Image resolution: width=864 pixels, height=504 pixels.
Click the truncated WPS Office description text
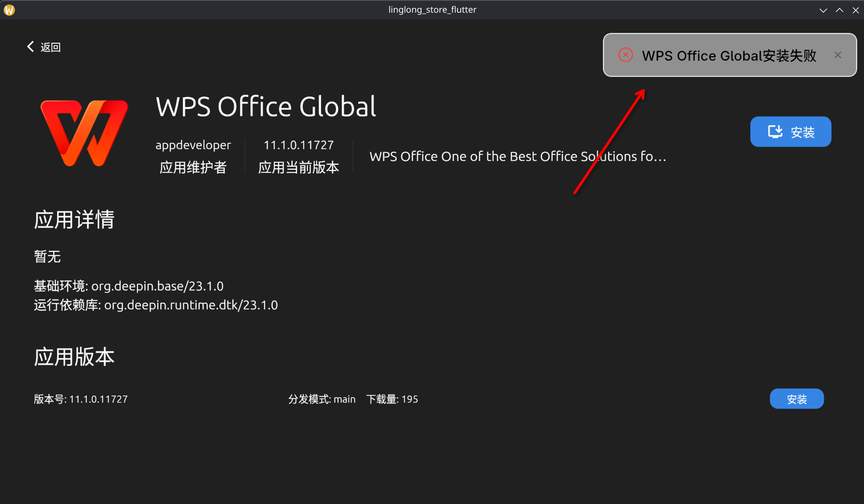coord(518,156)
